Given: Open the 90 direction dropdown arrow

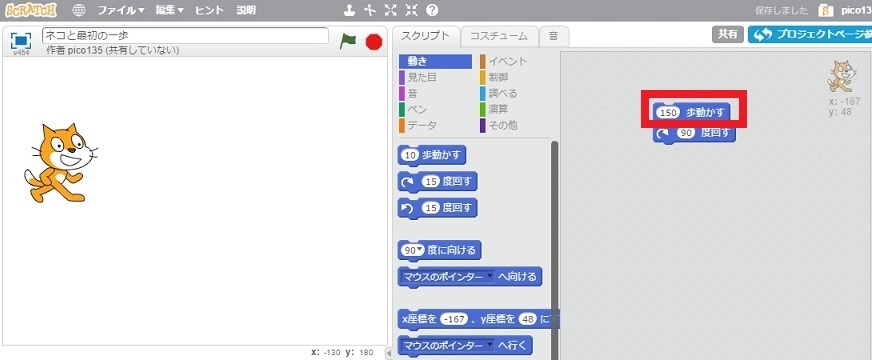Looking at the screenshot, I should (x=420, y=250).
